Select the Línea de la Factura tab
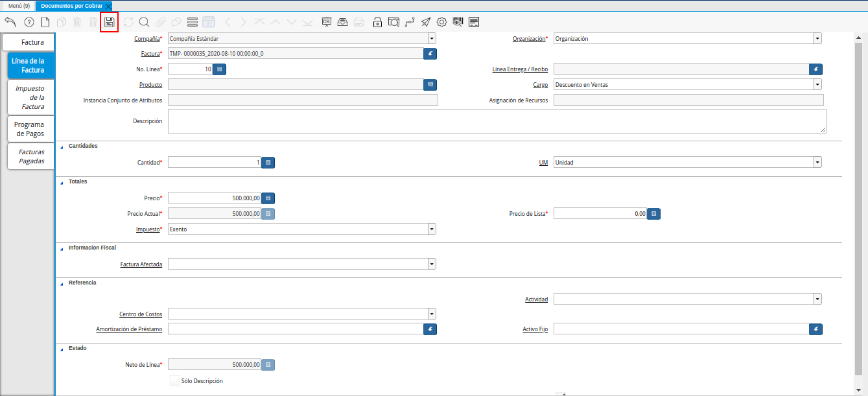Screen dimensions: 868x396 [x=31, y=65]
